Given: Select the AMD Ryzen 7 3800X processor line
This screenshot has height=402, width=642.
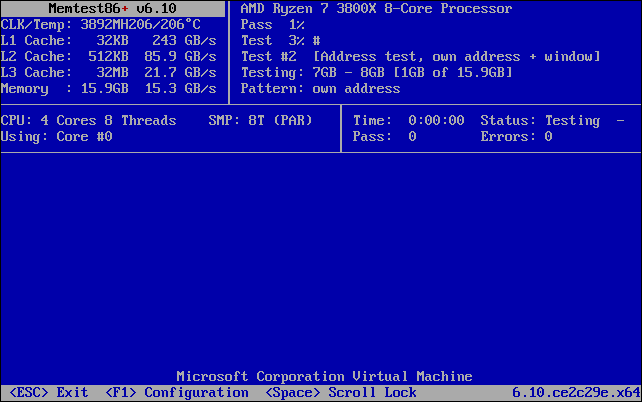Looking at the screenshot, I should coord(376,9).
